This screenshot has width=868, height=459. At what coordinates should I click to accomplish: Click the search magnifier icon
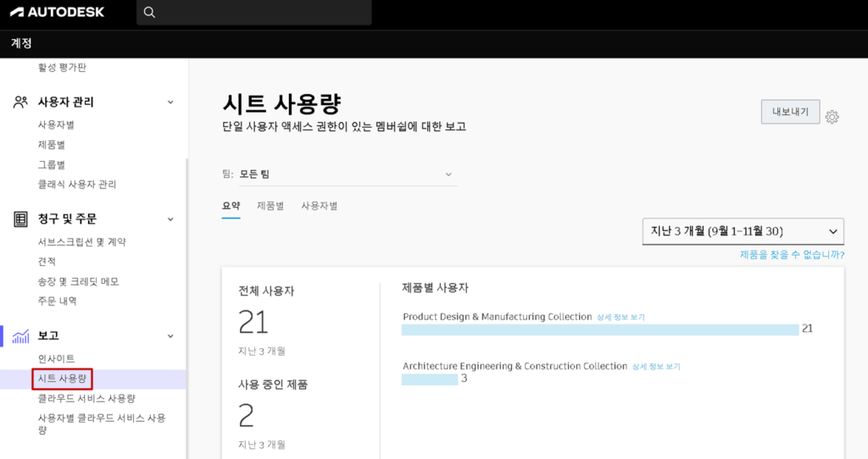[149, 12]
